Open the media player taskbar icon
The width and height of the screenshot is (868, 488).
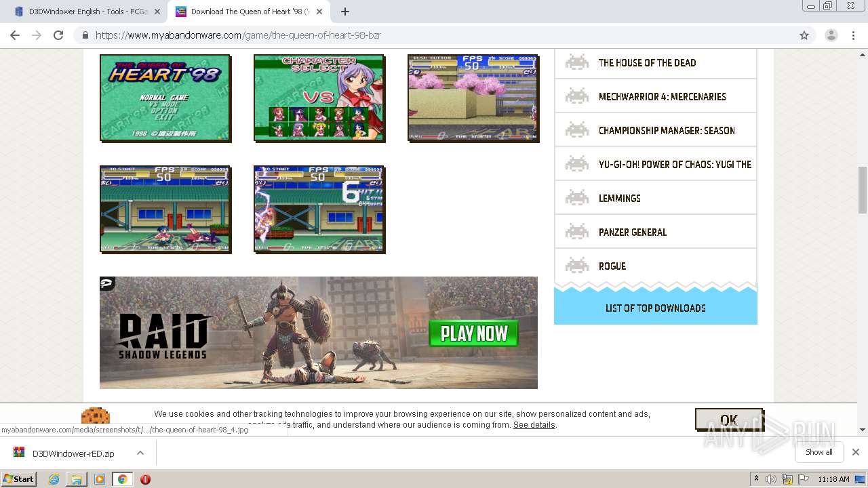[100, 479]
